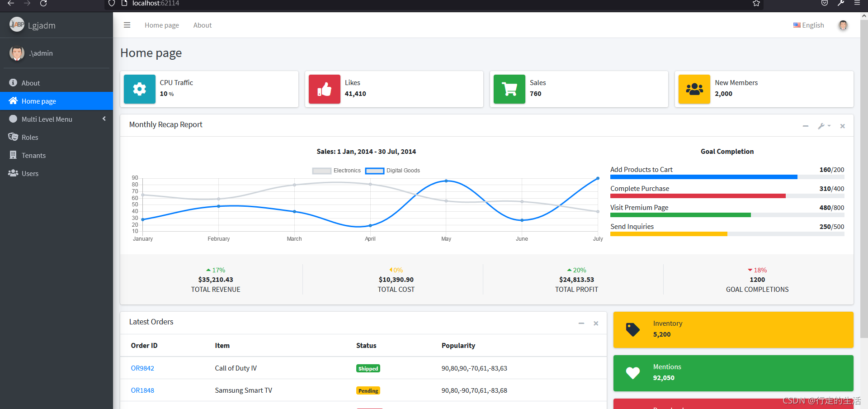This screenshot has height=409, width=868.
Task: Click the Pending status badge
Action: click(368, 391)
